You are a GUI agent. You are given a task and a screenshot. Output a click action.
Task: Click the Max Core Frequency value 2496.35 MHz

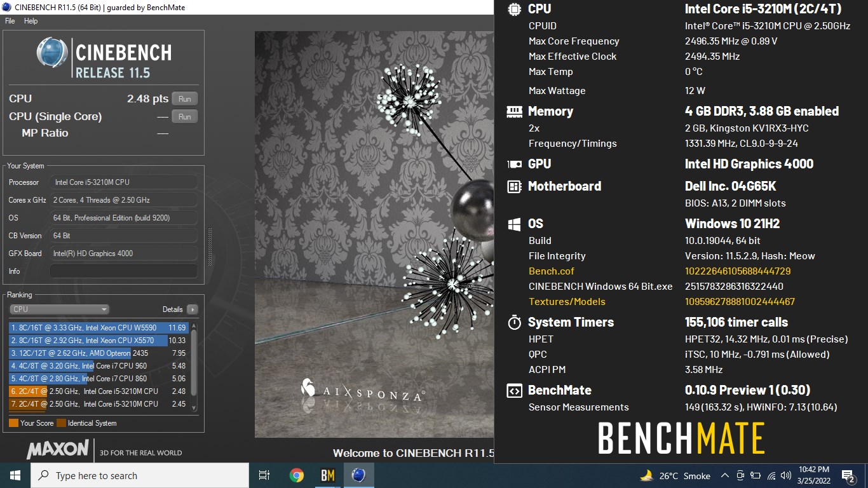click(x=731, y=41)
